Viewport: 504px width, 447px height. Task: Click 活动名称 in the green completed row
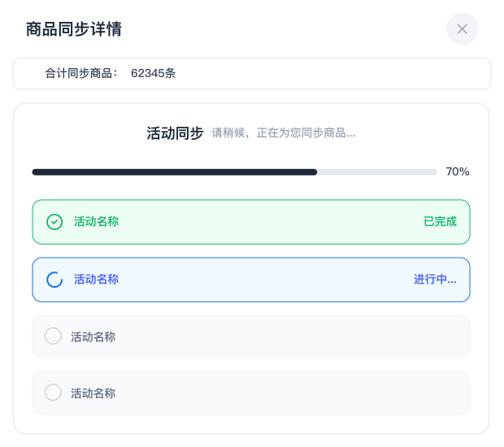(x=96, y=222)
